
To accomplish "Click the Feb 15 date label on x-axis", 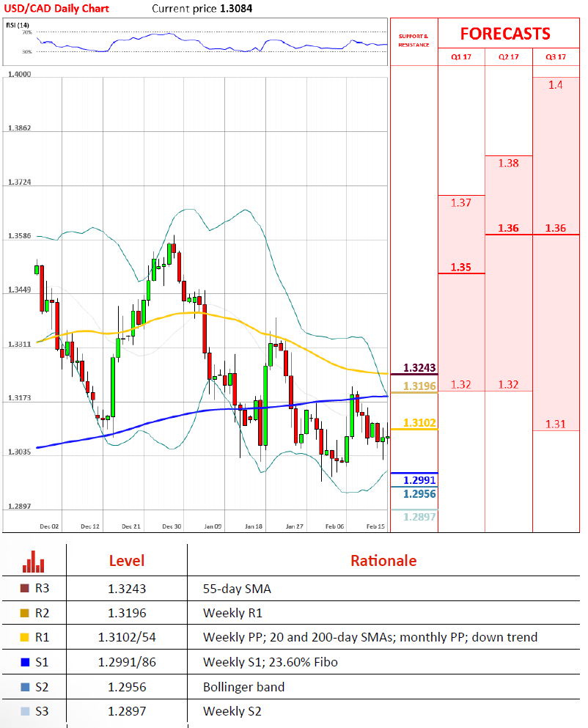I will click(x=375, y=526).
